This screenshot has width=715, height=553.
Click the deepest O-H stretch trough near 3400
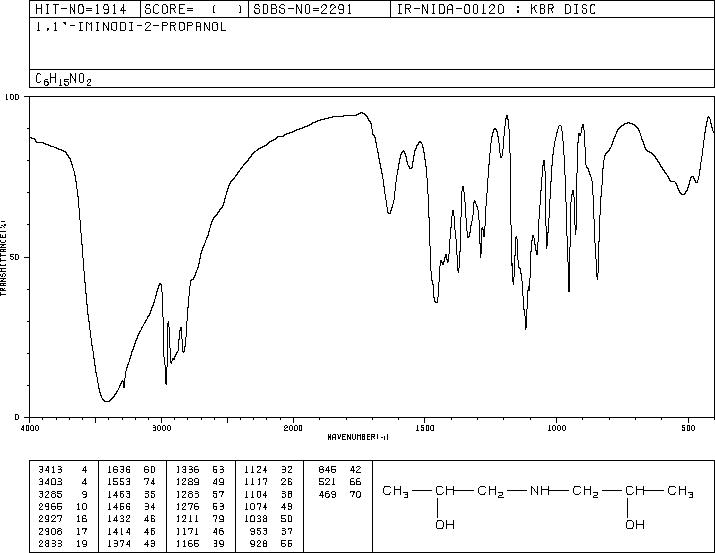click(x=106, y=401)
